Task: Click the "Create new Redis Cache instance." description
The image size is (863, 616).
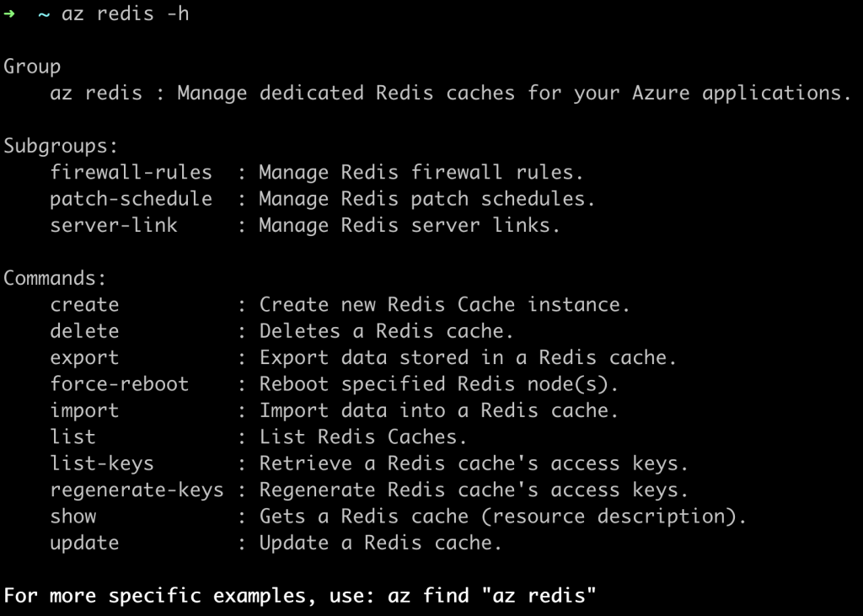Action: pos(444,304)
